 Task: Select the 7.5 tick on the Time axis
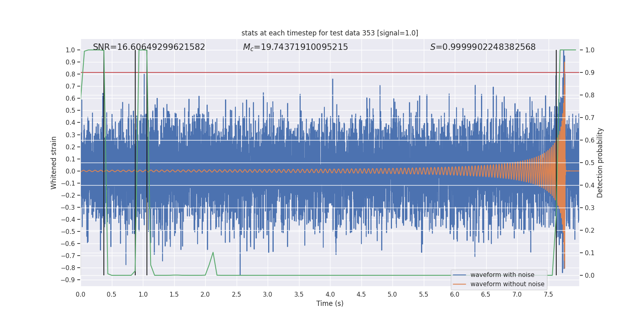point(548,294)
